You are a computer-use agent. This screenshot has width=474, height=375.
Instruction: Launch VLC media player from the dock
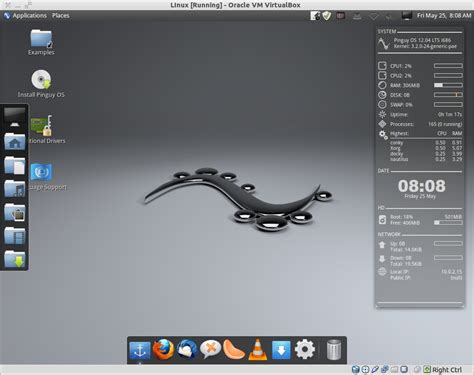click(258, 349)
